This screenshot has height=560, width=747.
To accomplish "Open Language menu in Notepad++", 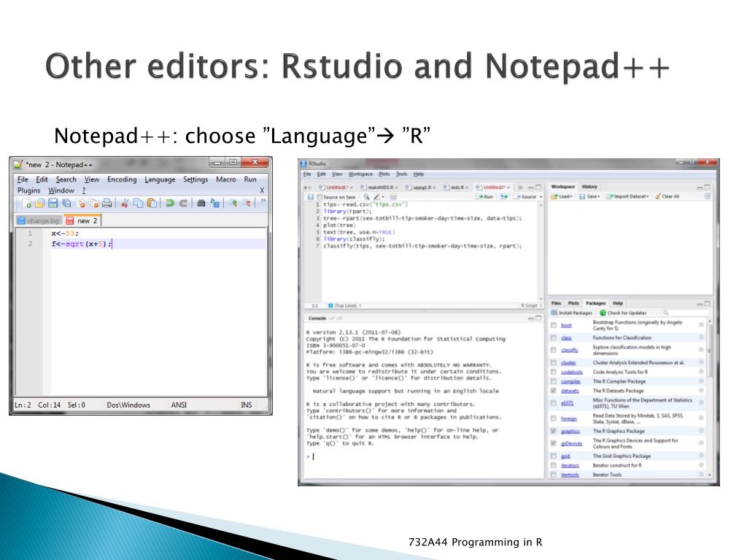I will 160,179.
